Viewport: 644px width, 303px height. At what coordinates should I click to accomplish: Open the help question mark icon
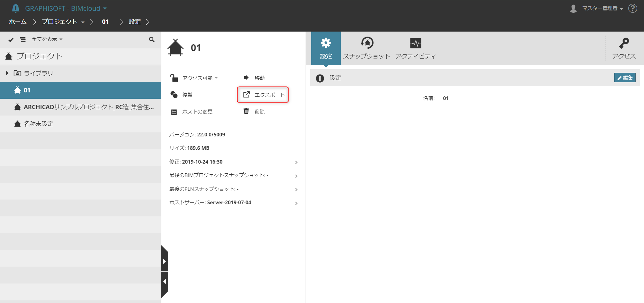633,8
